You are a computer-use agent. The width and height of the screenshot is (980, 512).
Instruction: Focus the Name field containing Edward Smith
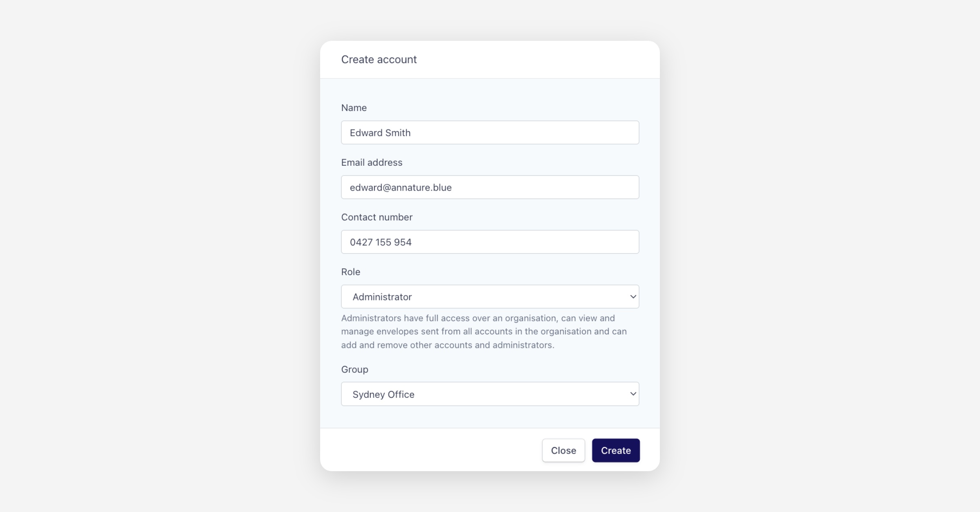490,133
